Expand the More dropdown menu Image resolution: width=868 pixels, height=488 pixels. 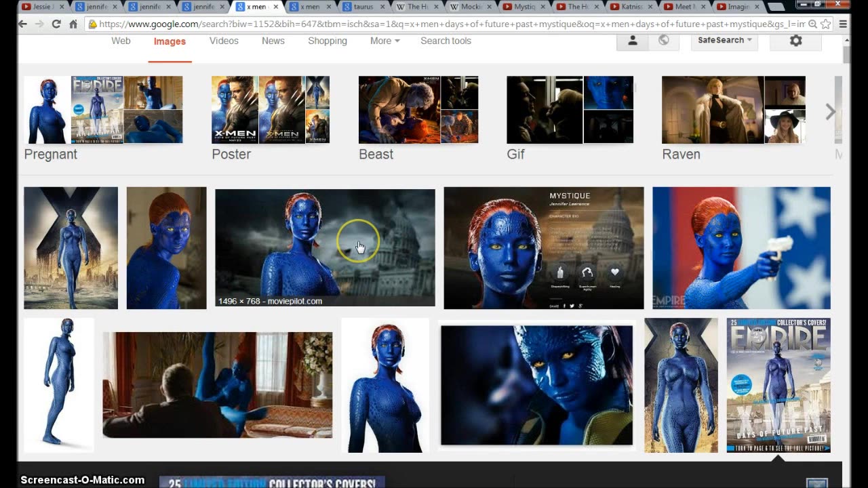click(384, 41)
